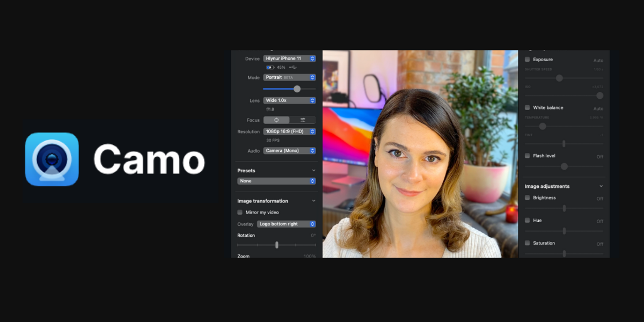Enable the Brightness checkbox

pos(528,197)
